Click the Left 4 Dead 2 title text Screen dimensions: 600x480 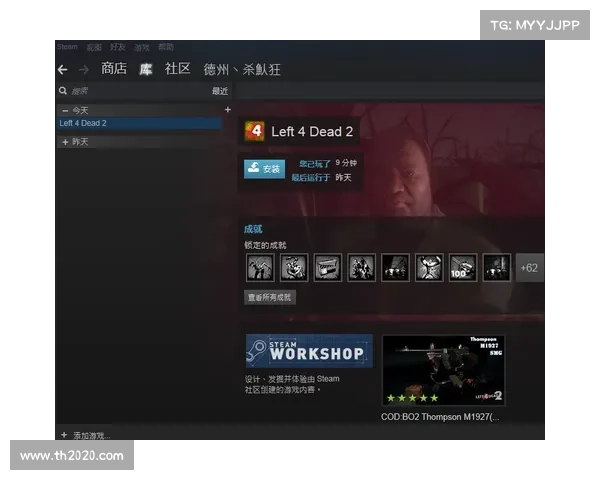click(312, 132)
